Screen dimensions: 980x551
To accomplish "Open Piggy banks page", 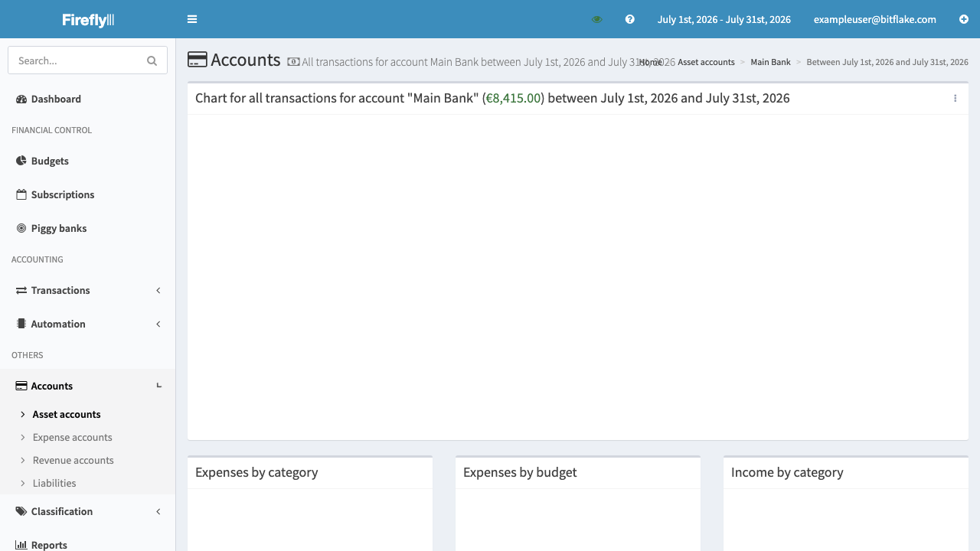I will point(59,228).
